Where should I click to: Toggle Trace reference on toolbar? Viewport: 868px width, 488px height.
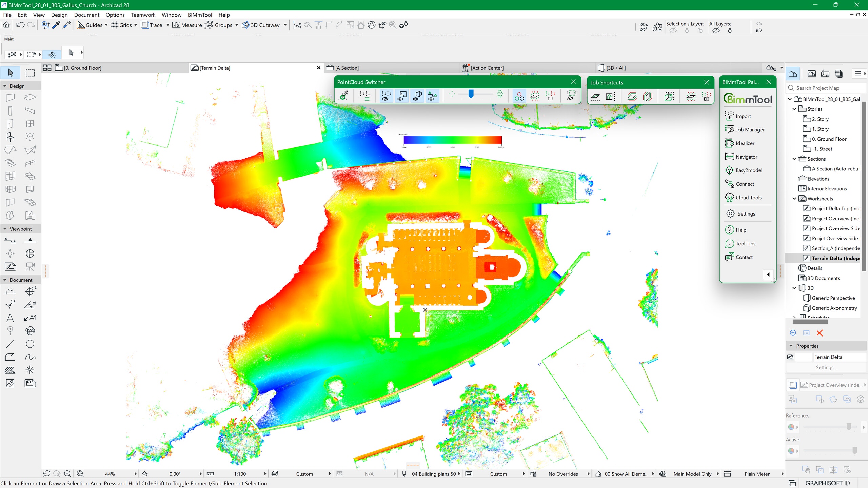pyautogui.click(x=152, y=25)
